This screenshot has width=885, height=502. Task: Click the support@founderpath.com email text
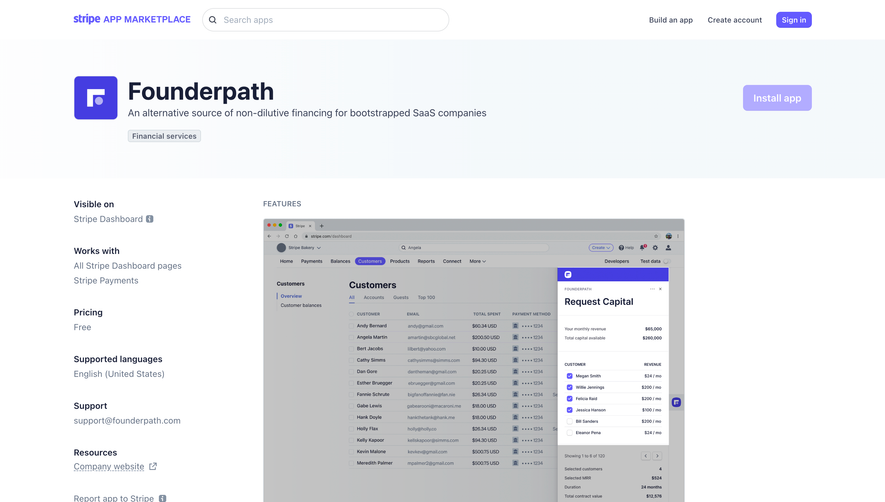[x=127, y=421]
